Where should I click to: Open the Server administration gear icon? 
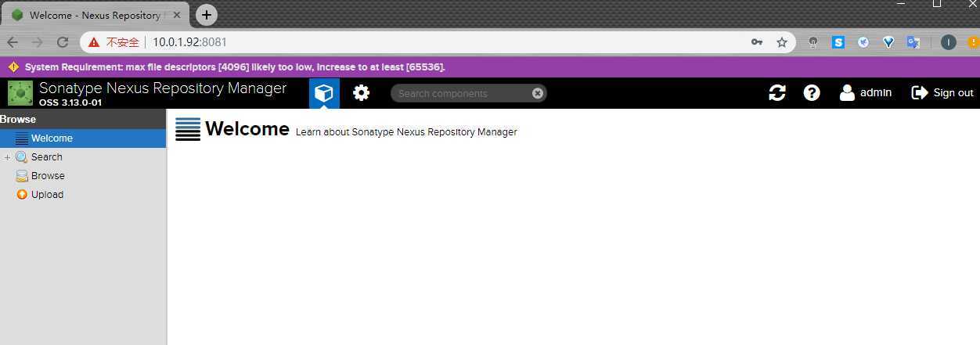point(361,93)
